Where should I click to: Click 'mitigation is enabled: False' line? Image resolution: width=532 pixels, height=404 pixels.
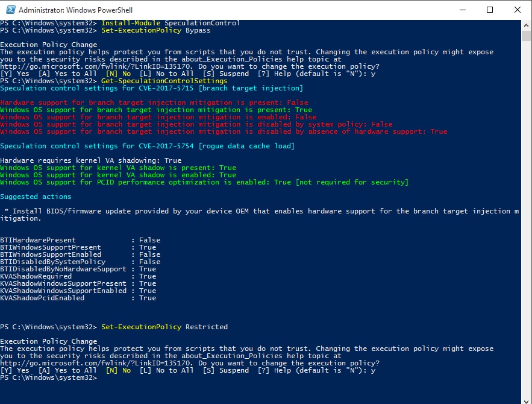[158, 117]
